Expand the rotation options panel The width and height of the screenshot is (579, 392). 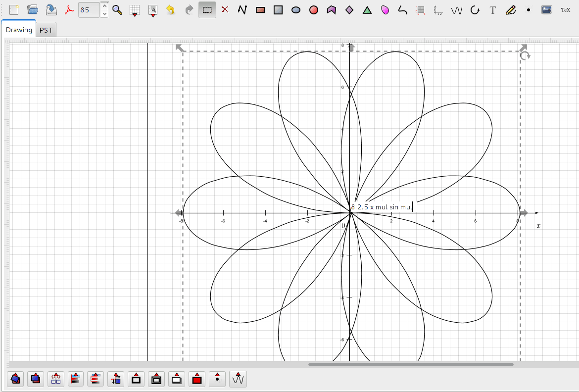coord(15,379)
